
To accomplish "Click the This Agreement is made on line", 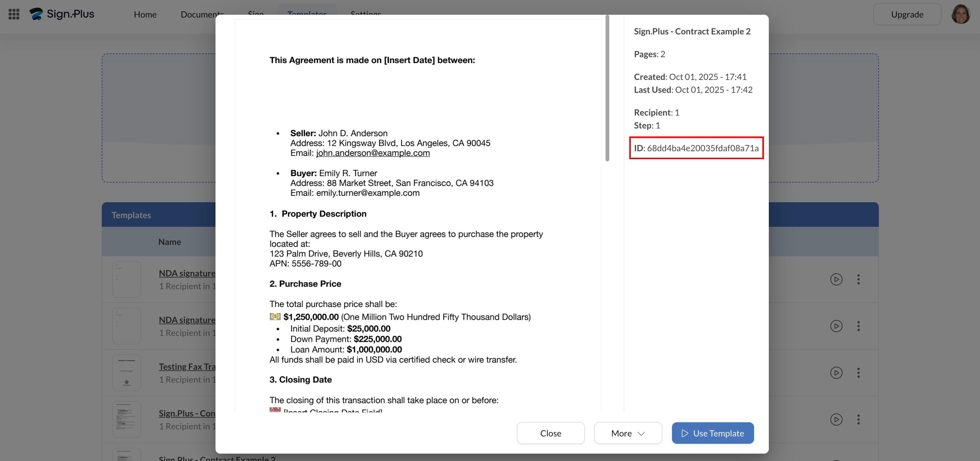I will pos(372,60).
